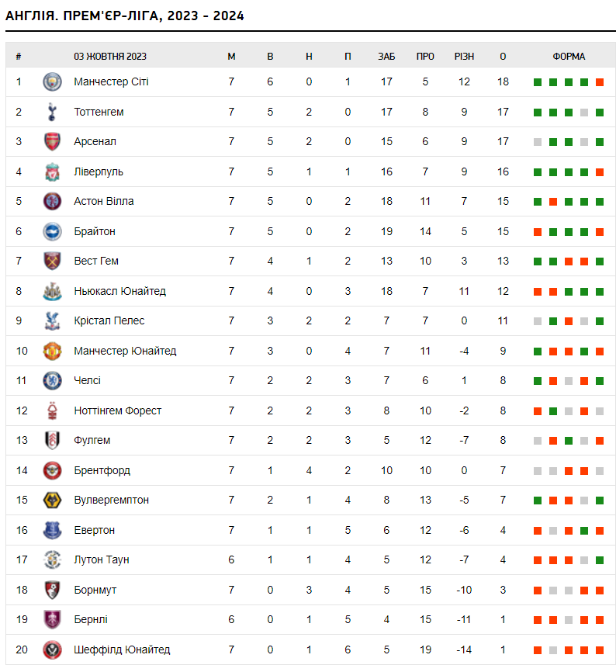This screenshot has height=672, width=616.
Task: Click the Newcastle United crest icon
Action: (52, 291)
